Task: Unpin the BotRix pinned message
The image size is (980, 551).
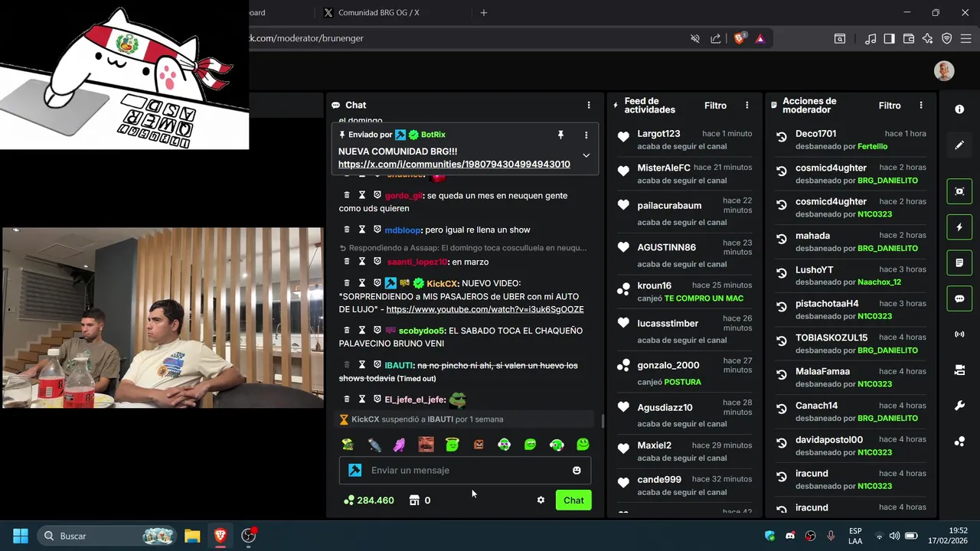Action: (x=560, y=135)
